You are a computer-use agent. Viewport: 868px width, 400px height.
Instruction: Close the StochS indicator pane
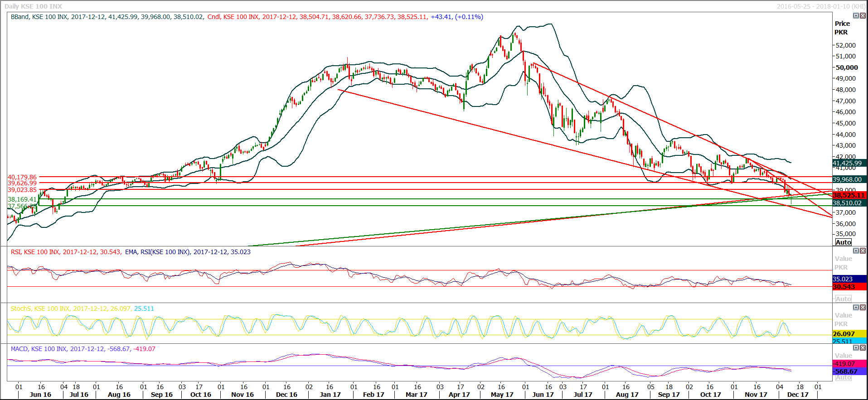click(863, 307)
